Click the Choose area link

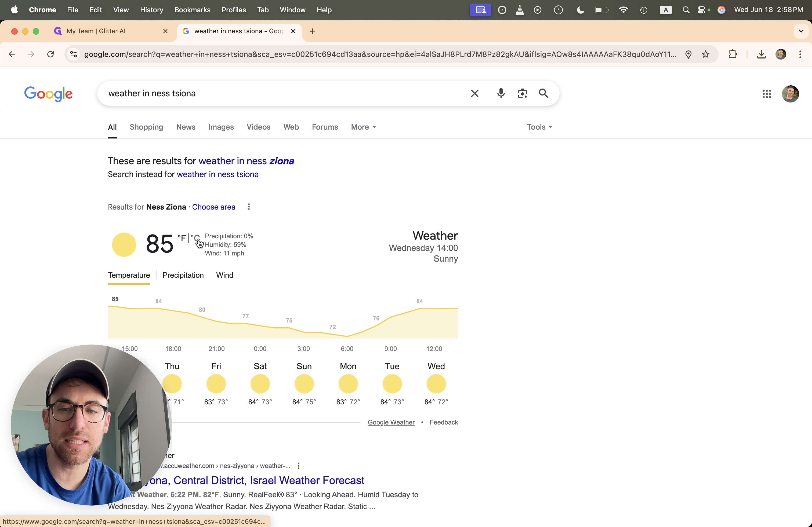click(x=213, y=207)
